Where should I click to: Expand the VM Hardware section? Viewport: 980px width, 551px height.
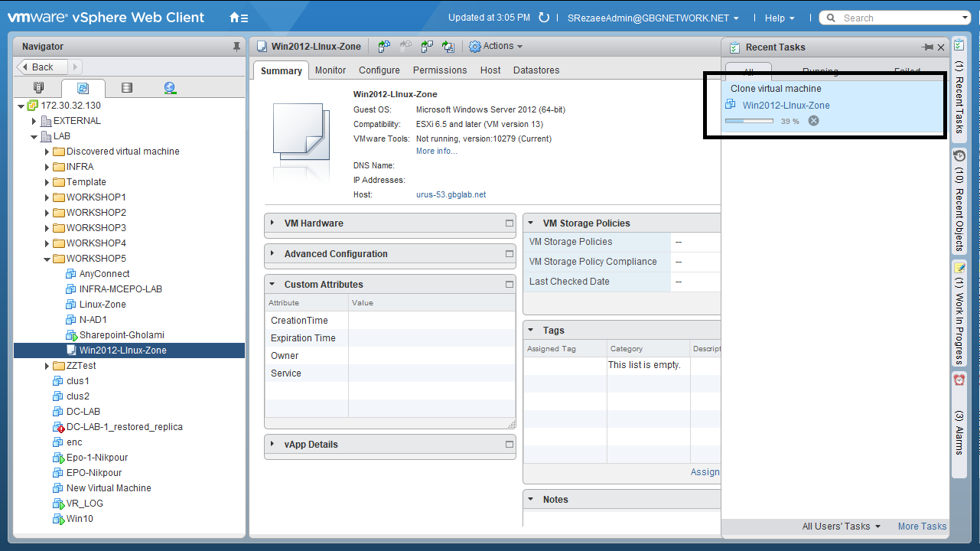272,223
